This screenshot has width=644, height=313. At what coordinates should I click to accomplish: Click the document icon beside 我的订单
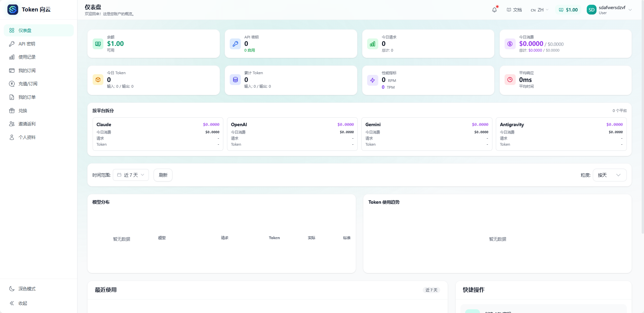pyautogui.click(x=12, y=97)
